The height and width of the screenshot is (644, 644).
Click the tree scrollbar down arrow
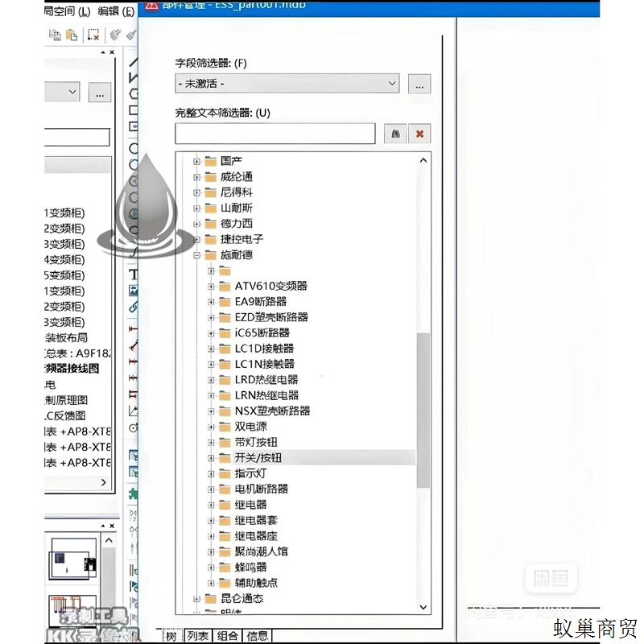(423, 607)
